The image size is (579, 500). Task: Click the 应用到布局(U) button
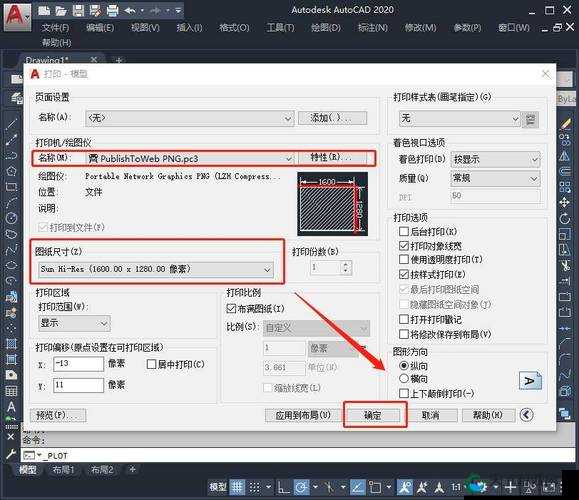pyautogui.click(x=303, y=415)
